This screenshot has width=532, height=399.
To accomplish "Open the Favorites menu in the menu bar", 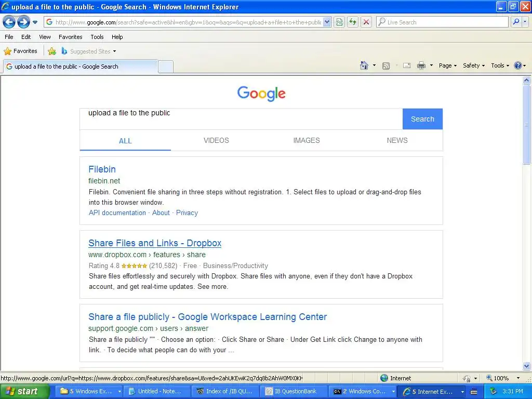I will click(71, 37).
